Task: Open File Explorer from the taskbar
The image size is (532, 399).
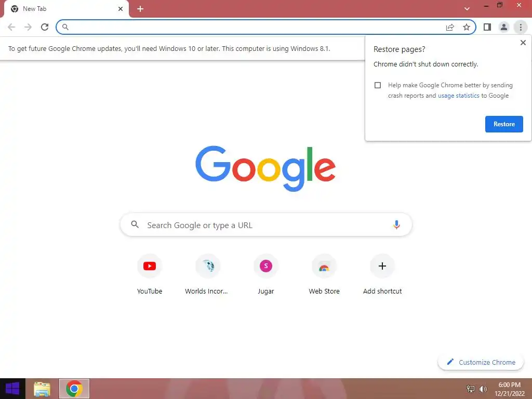Action: point(42,389)
